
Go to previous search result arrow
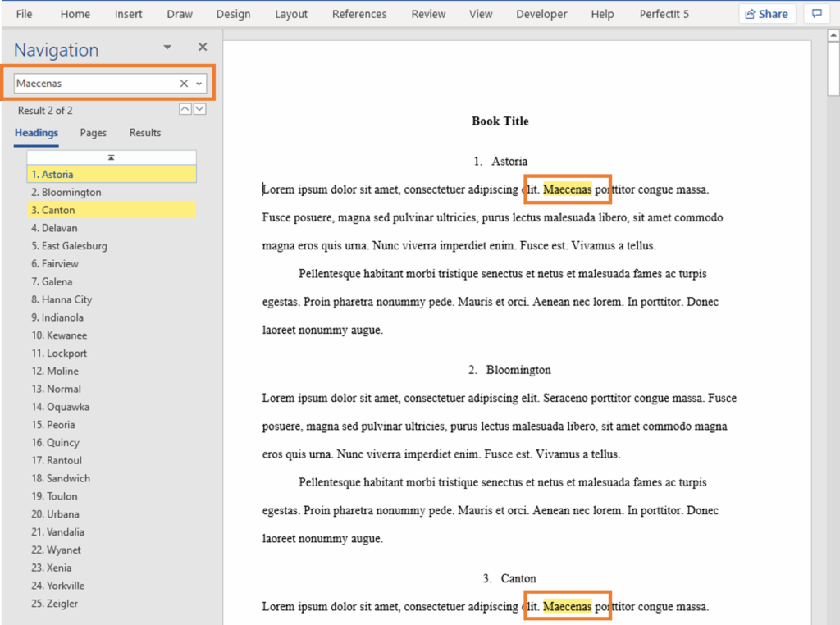click(185, 109)
